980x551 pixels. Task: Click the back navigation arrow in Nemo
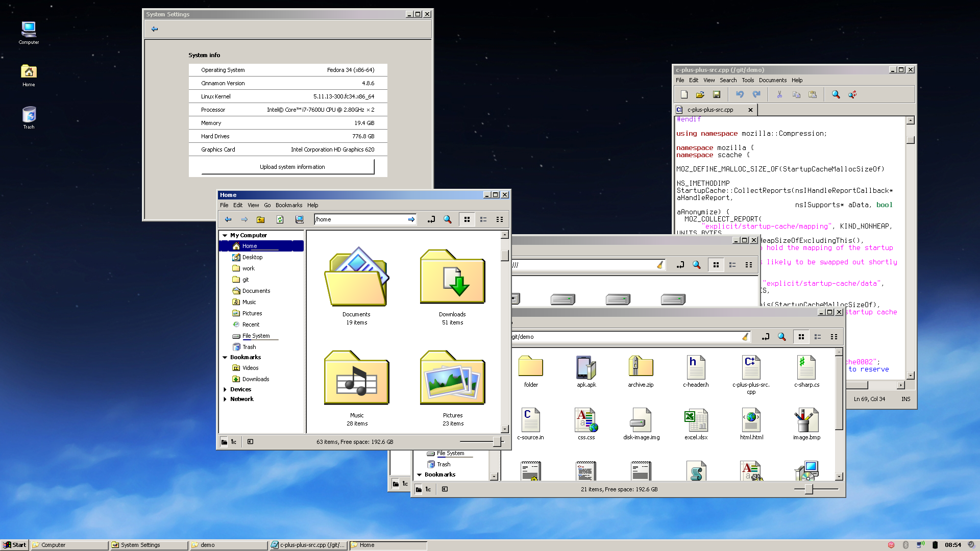pos(228,219)
